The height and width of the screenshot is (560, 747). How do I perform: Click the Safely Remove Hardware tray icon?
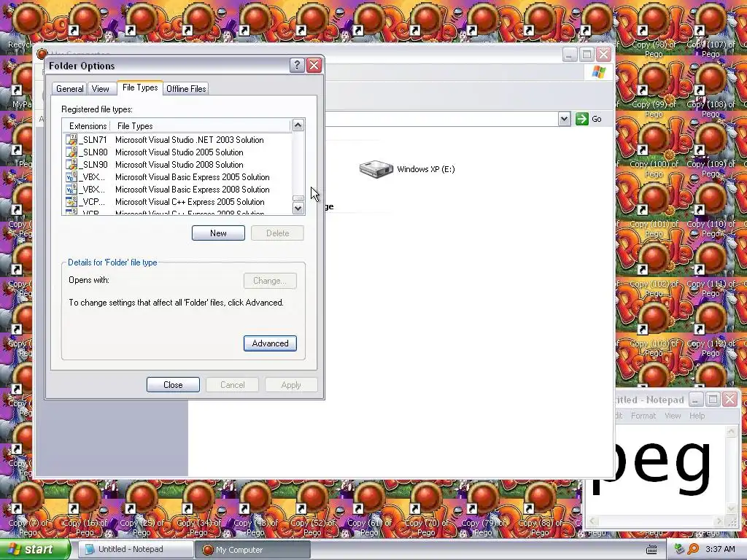tap(679, 549)
